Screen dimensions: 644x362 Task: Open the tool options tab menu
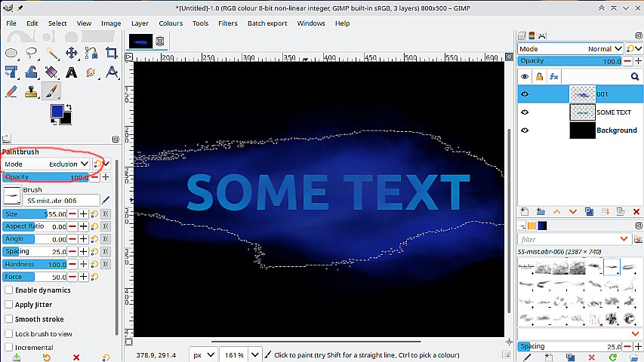(x=116, y=139)
